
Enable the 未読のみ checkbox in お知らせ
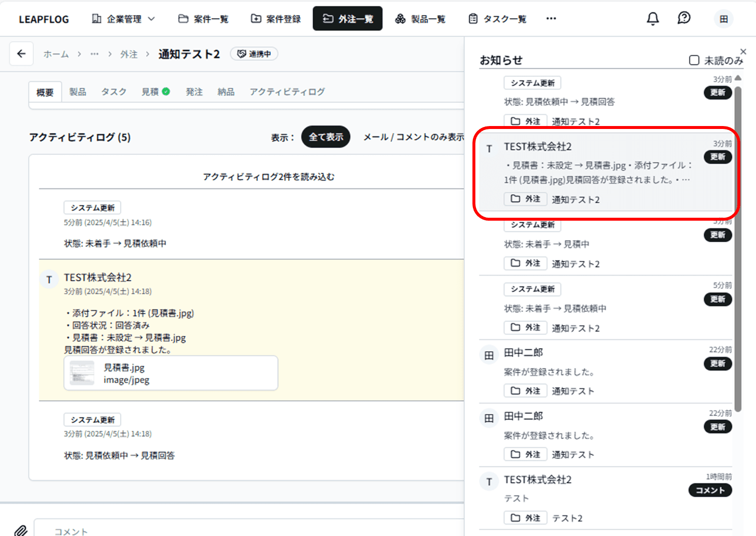pos(694,60)
